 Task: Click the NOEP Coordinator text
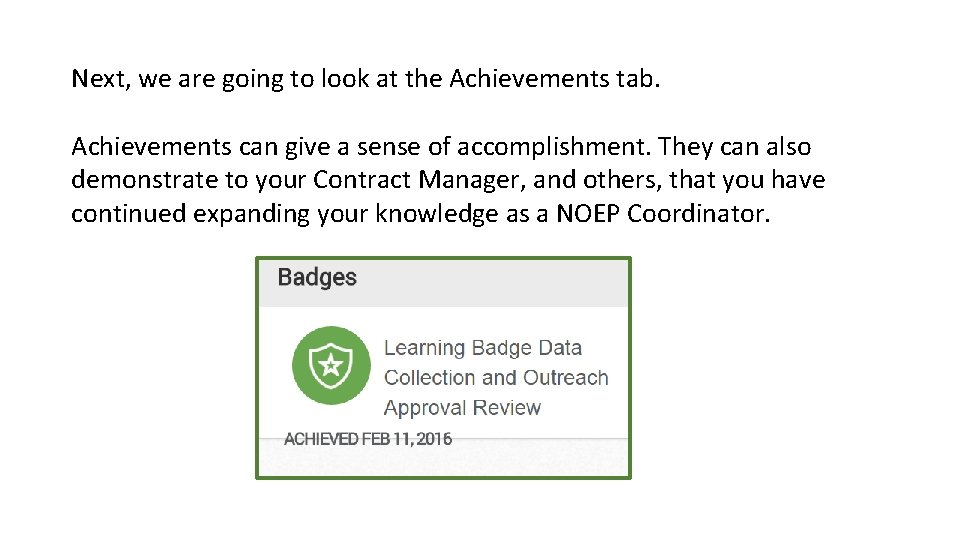click(662, 214)
